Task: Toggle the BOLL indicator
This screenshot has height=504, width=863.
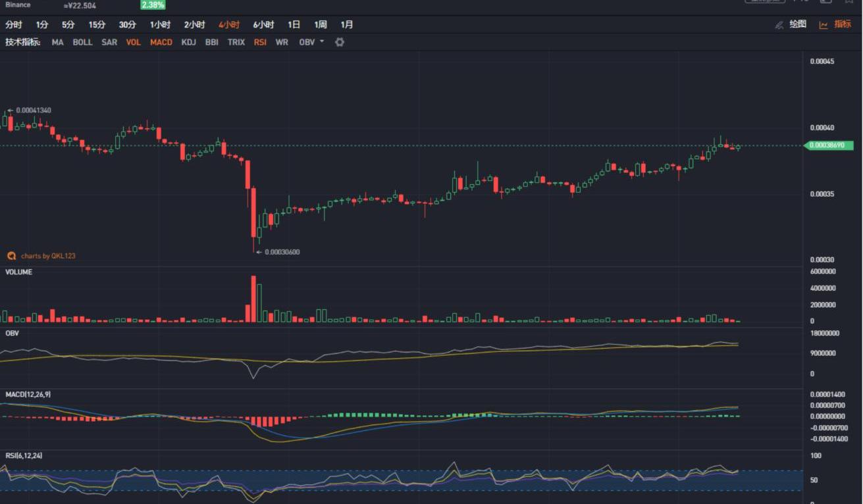Action: [82, 42]
